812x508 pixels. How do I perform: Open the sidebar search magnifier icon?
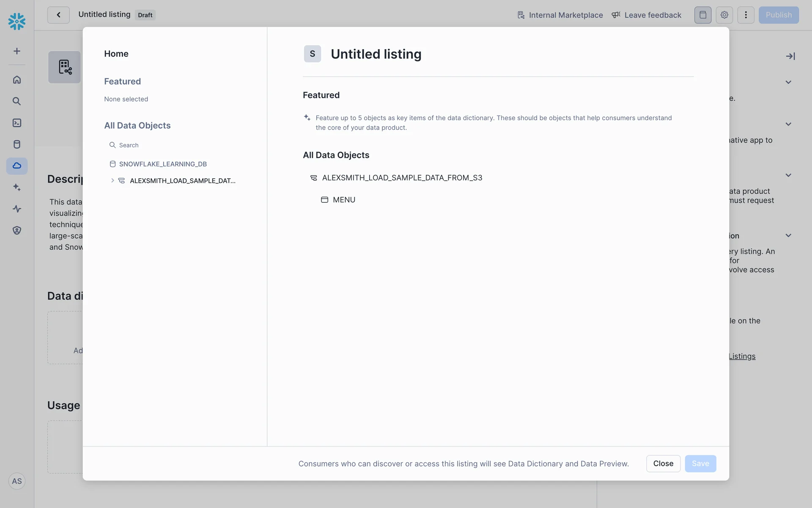17,101
